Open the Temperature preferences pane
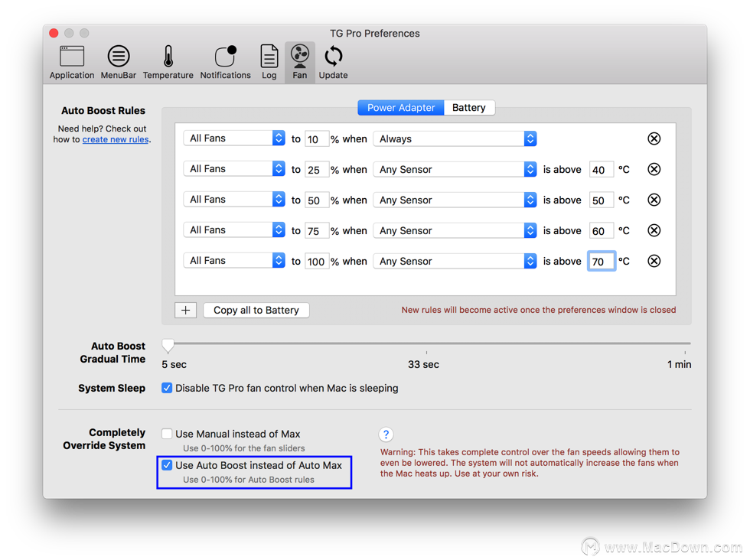This screenshot has height=560, width=750. click(x=168, y=63)
